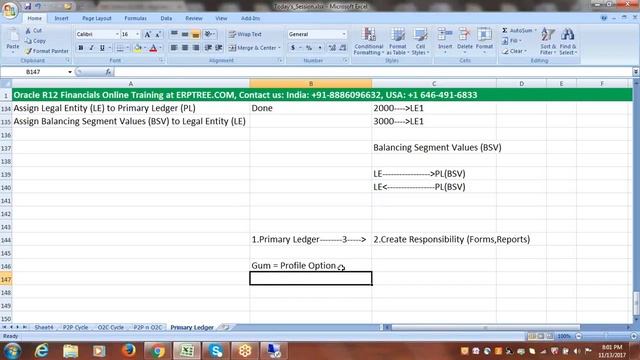Click the Copy icon

point(28,41)
